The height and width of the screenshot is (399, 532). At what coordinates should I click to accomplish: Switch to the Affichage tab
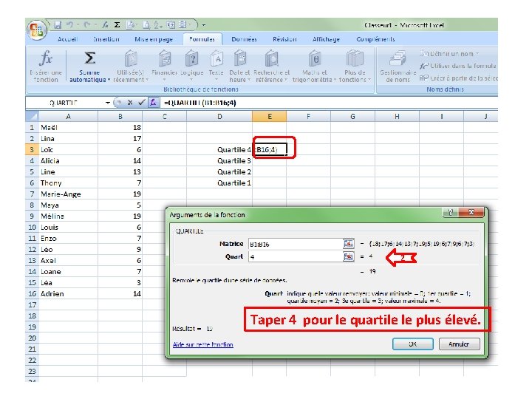coord(326,39)
